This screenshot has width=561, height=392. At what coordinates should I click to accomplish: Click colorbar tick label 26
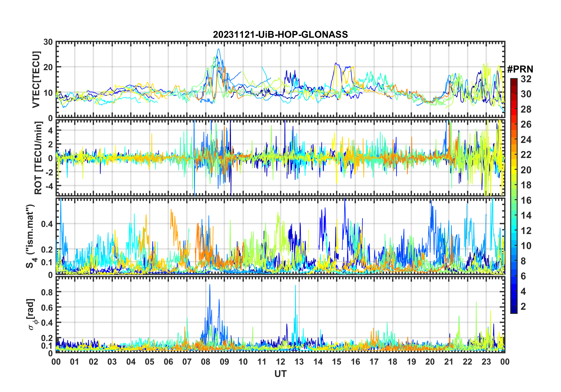click(x=526, y=124)
